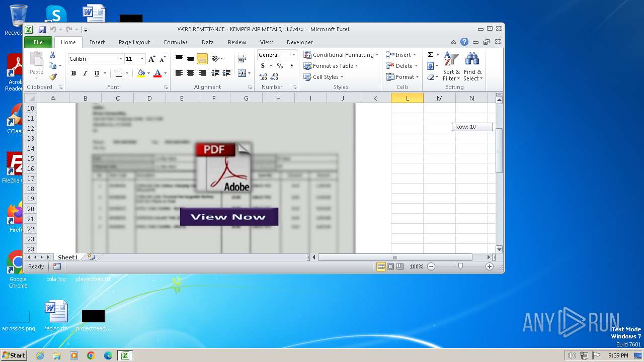Click the Fill down icon
Viewport: 644px width, 362px height.
pos(430,66)
